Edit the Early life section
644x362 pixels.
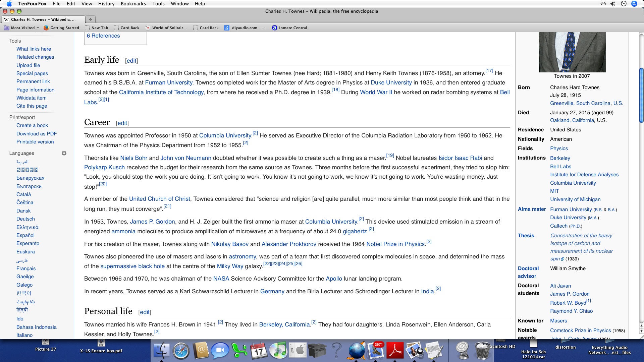click(x=131, y=61)
